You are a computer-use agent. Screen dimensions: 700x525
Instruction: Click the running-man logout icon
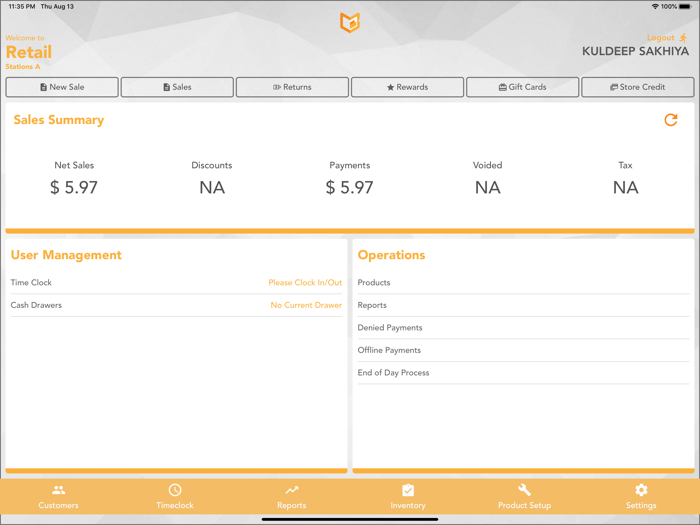coord(683,38)
